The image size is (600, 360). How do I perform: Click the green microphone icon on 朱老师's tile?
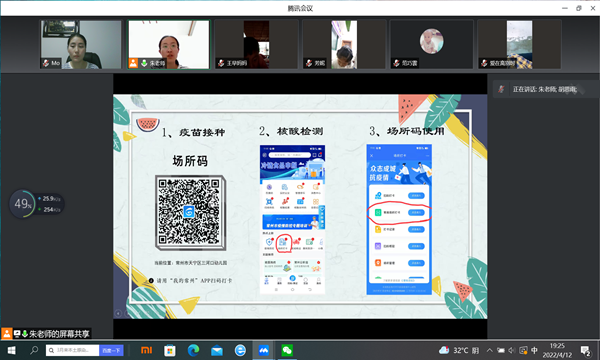(x=144, y=63)
